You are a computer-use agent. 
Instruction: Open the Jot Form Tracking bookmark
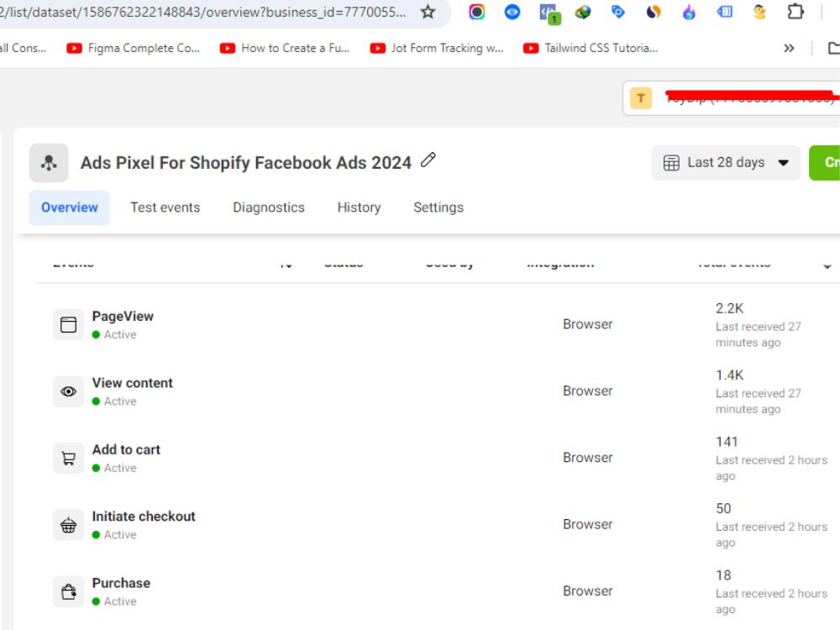tap(437, 48)
